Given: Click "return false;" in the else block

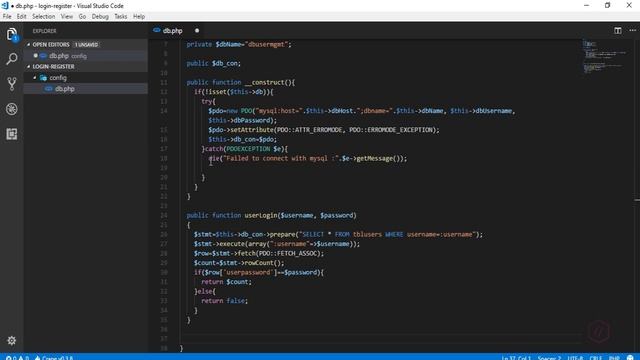Looking at the screenshot, I should 224,301.
